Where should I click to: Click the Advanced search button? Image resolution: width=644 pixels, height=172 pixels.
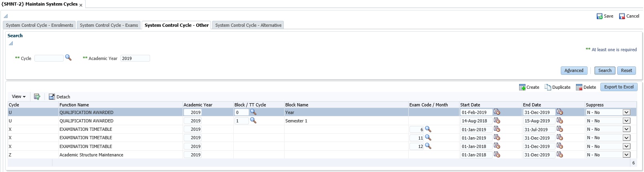[x=574, y=70]
